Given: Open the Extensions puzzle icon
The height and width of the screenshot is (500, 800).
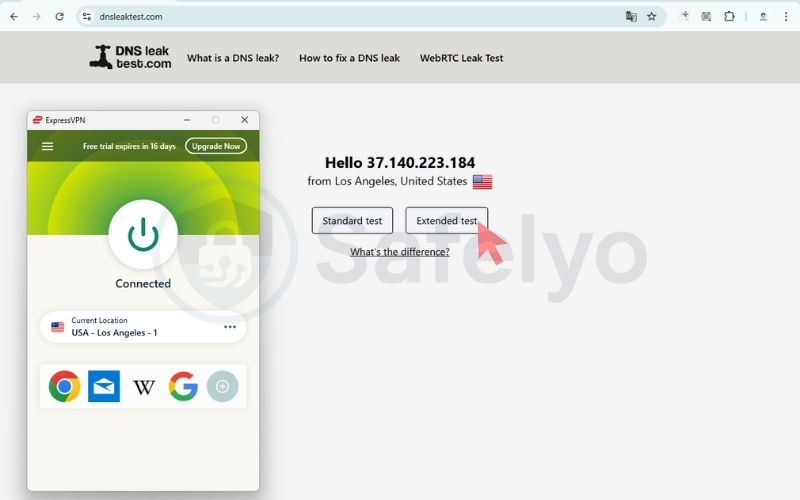Looking at the screenshot, I should click(x=729, y=16).
